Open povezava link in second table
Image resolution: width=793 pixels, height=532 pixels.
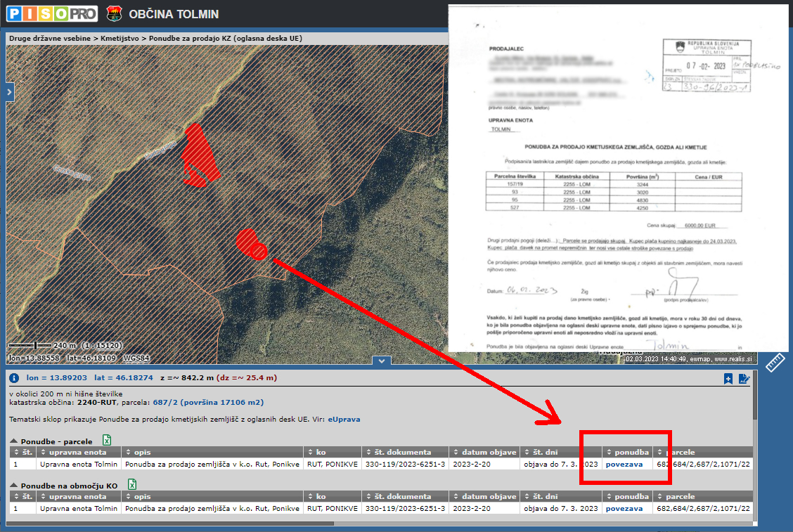point(624,508)
